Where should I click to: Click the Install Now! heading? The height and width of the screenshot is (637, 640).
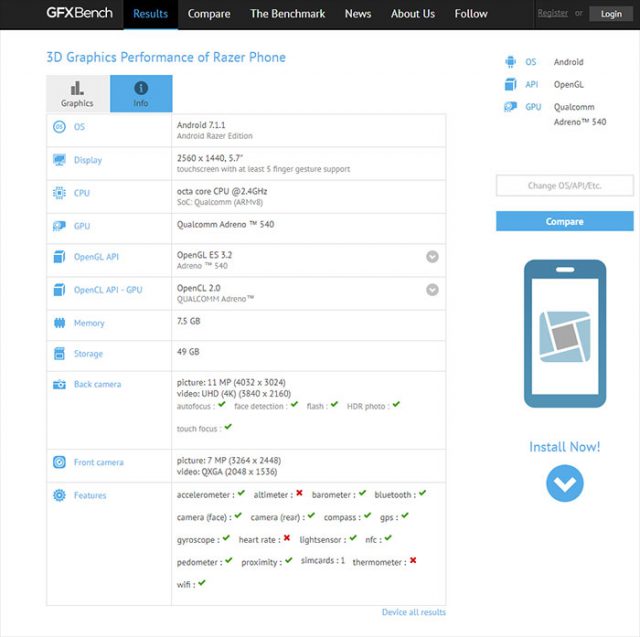click(565, 447)
